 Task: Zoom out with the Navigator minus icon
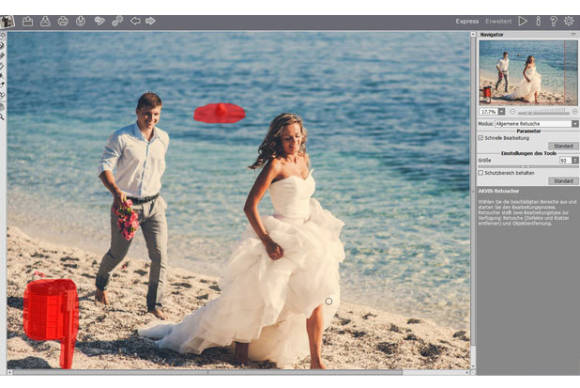(513, 111)
